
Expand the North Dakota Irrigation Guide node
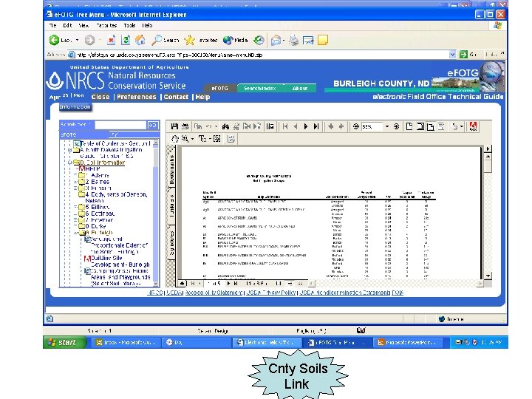click(69, 149)
